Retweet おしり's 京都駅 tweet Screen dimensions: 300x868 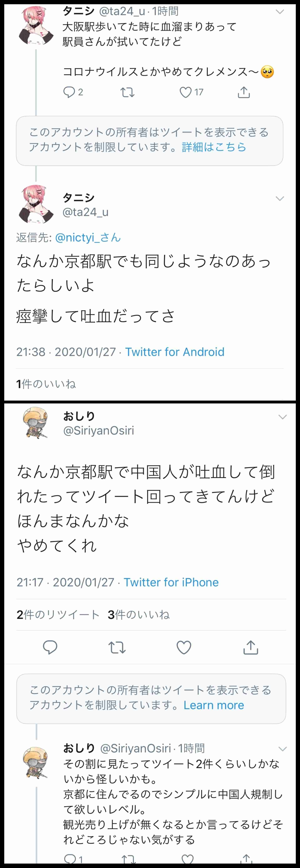117,647
